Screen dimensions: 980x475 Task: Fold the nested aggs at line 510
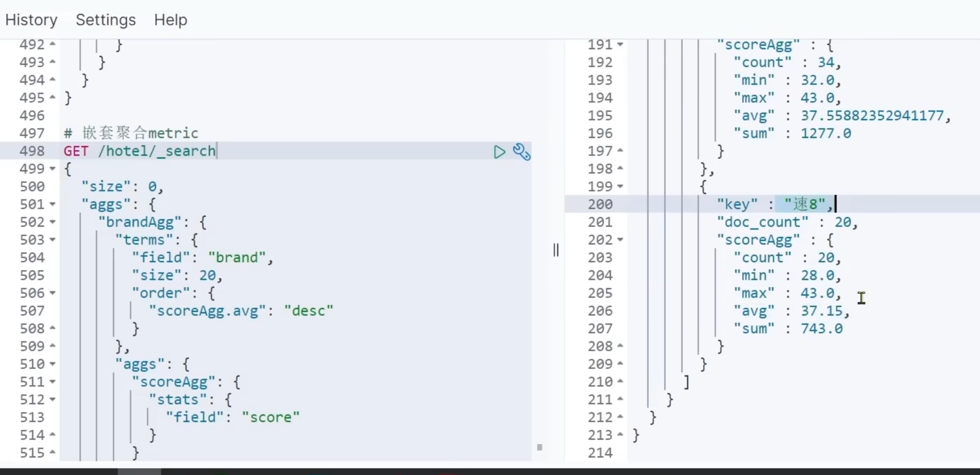(53, 364)
